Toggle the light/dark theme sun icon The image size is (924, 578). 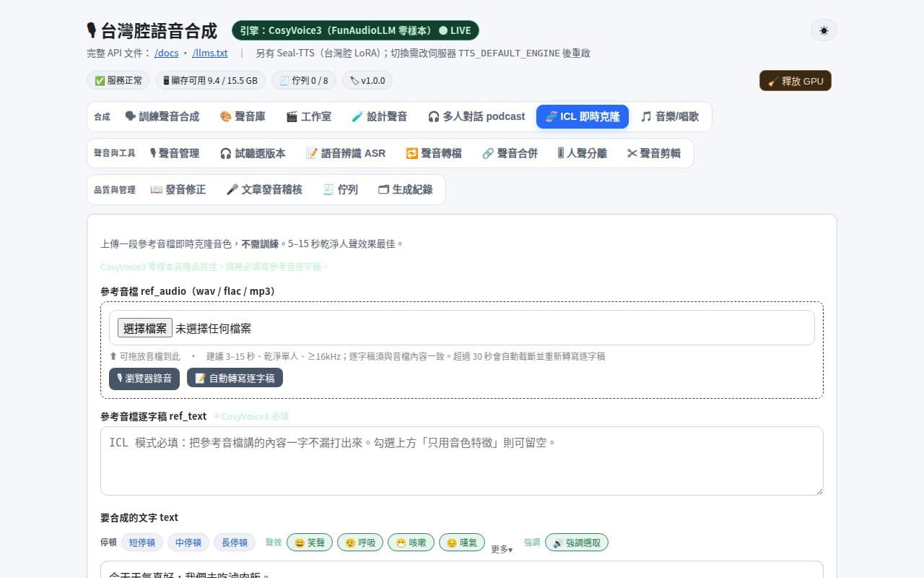[824, 30]
